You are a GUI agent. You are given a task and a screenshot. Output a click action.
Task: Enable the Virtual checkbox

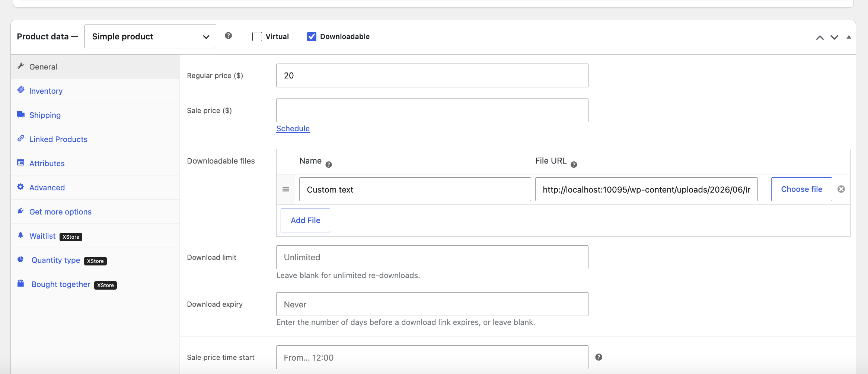257,36
